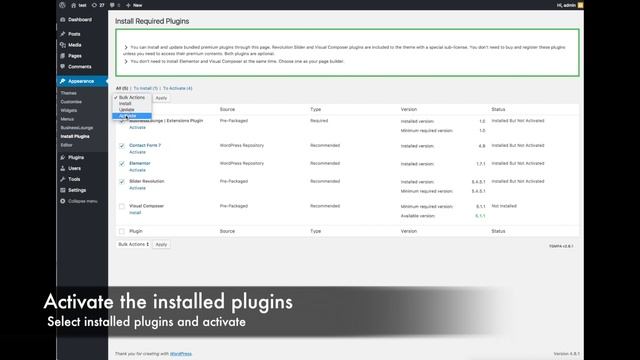This screenshot has width=640, height=360.
Task: Open the '+ New' content menu
Action: click(134, 5)
